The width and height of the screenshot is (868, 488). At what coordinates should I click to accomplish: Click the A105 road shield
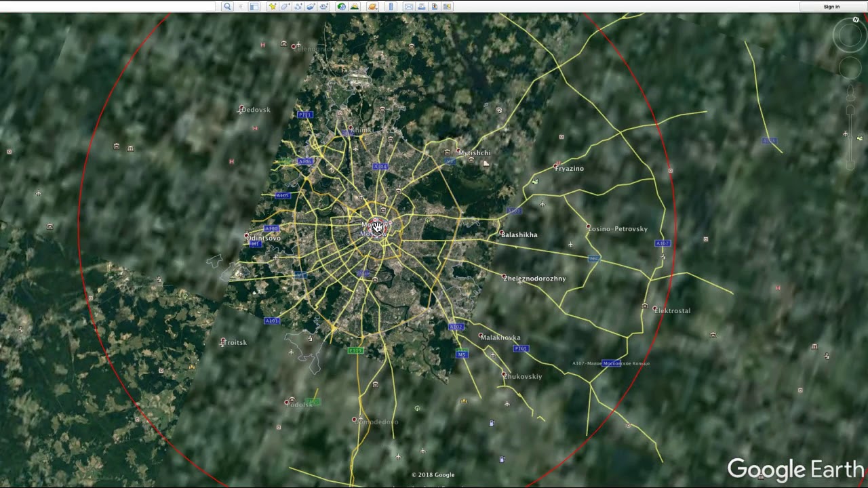coord(283,195)
